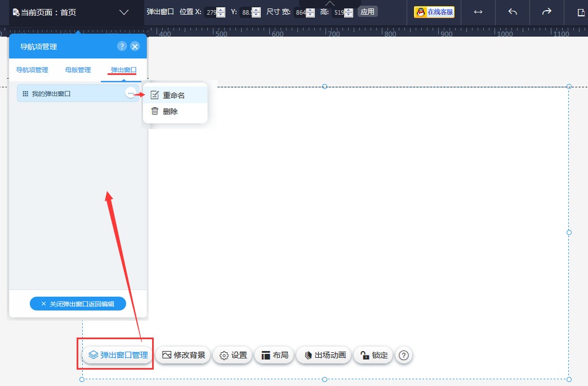Close the 导航项管理 panel with X icon

[x=135, y=47]
